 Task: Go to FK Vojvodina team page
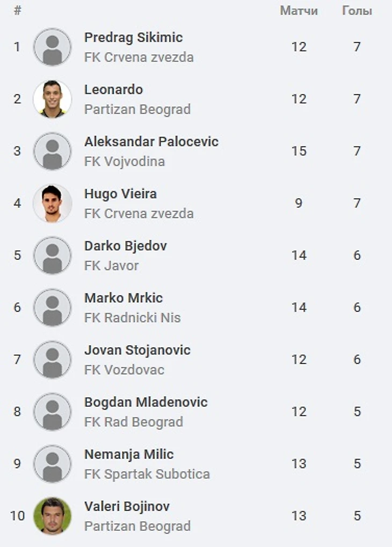pos(124,162)
